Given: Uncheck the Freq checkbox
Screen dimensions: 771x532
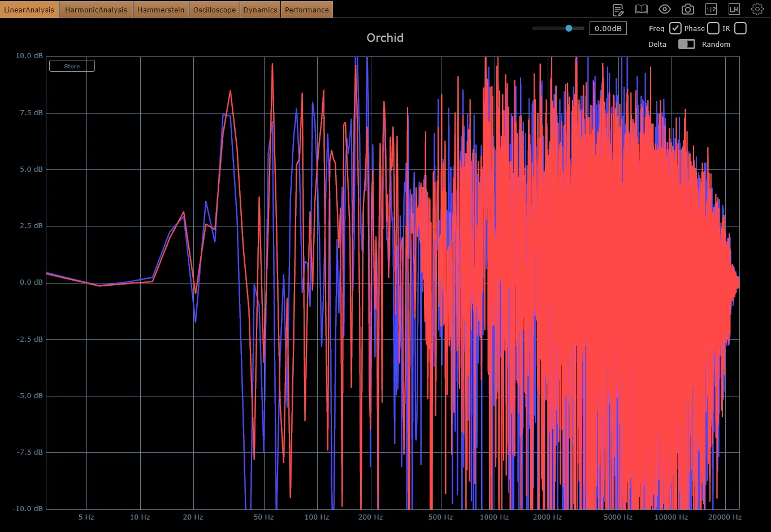Looking at the screenshot, I should [x=675, y=28].
